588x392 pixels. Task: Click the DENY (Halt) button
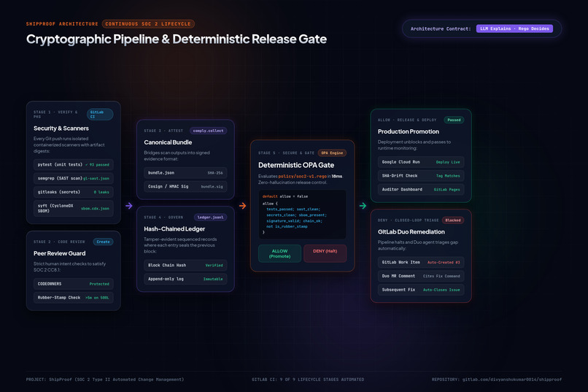[325, 253]
